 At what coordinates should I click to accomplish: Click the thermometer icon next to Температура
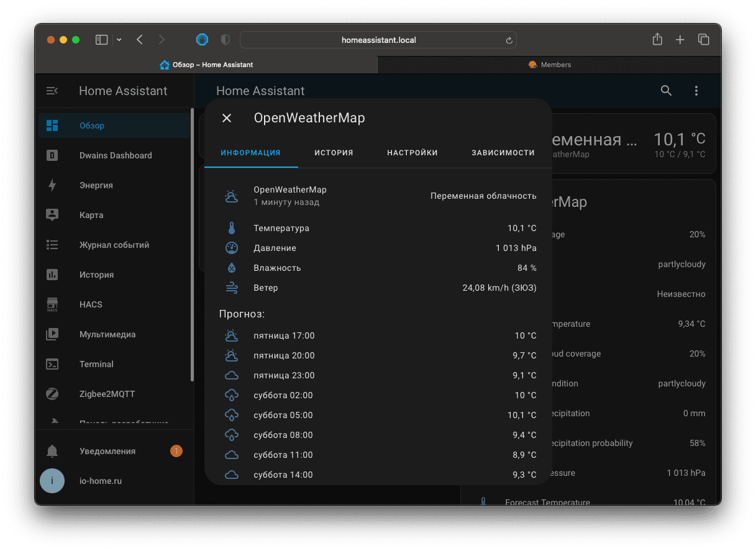231,228
